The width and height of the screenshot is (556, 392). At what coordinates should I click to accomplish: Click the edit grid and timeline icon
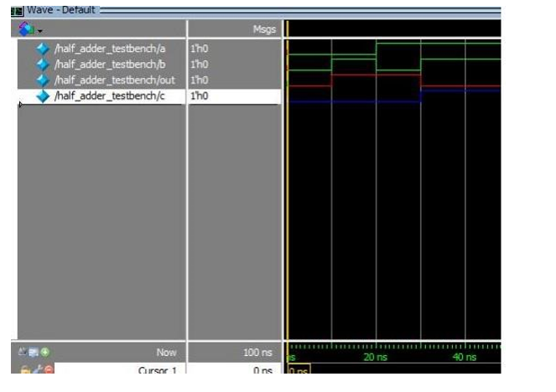point(34,353)
